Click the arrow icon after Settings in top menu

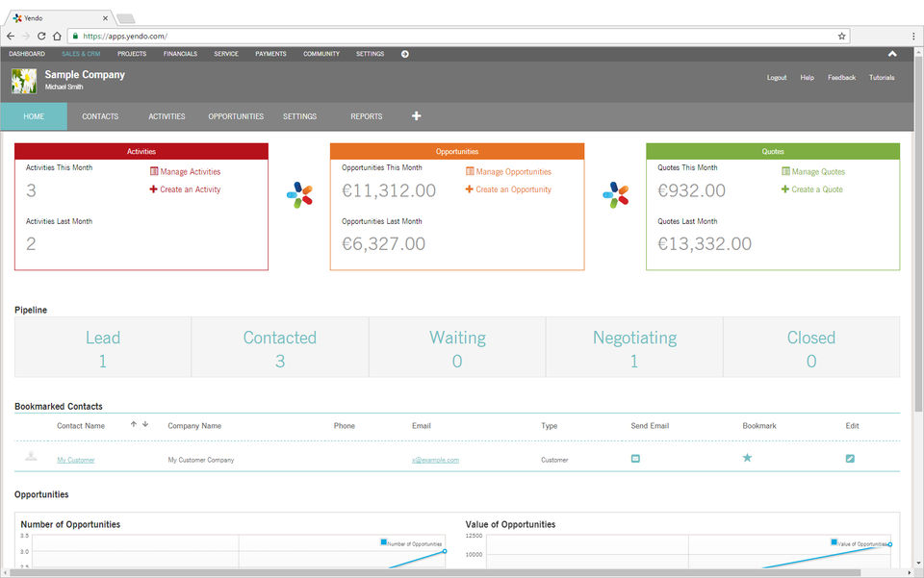pos(405,54)
